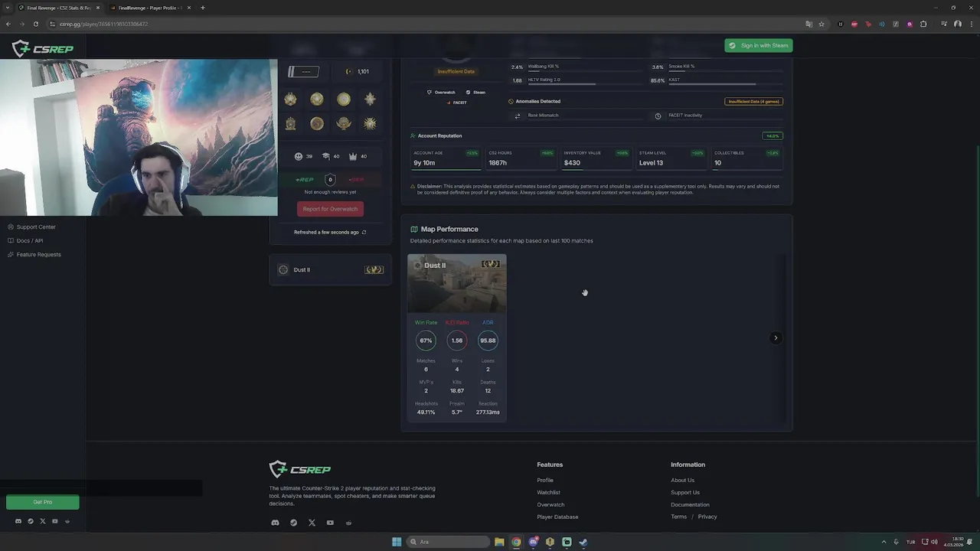Click the Account Age card showing 9y 10m
This screenshot has height=551, width=980.
(x=446, y=158)
